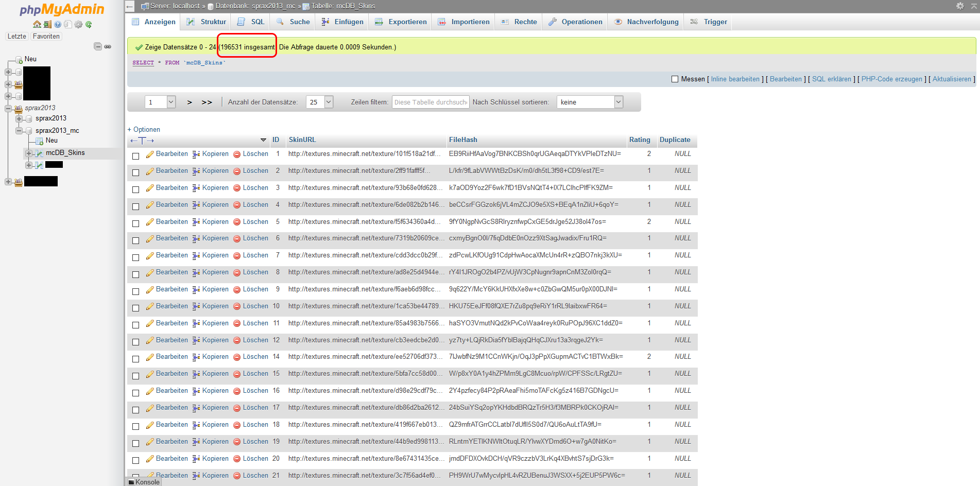The width and height of the screenshot is (980, 486).
Task: Open the documentation pages icon in sidebar
Action: tap(67, 24)
